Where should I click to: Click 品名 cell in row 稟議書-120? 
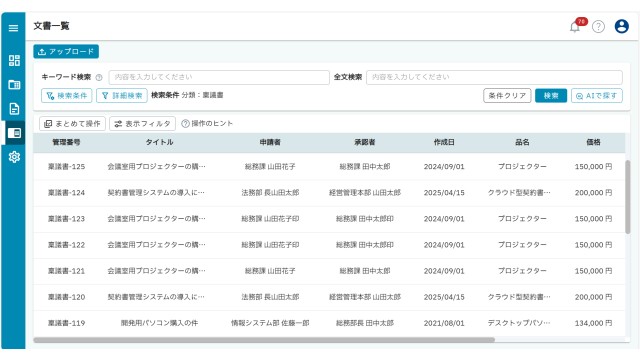point(519,297)
